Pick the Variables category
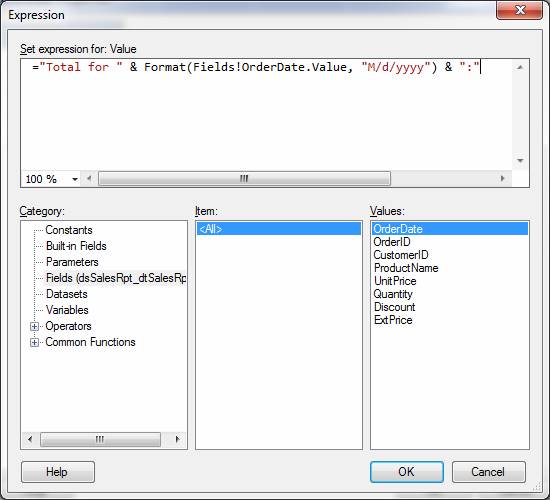The width and height of the screenshot is (550, 500). [x=67, y=310]
